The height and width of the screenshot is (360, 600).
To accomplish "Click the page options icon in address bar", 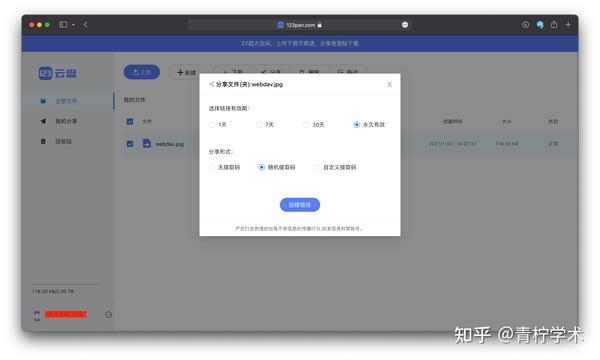I will click(x=405, y=25).
